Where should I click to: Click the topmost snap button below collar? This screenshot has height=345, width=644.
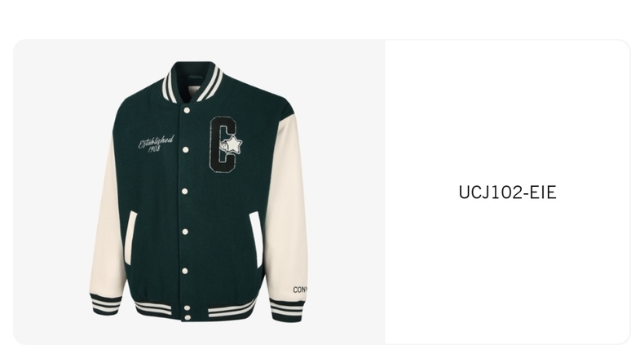pyautogui.click(x=187, y=110)
